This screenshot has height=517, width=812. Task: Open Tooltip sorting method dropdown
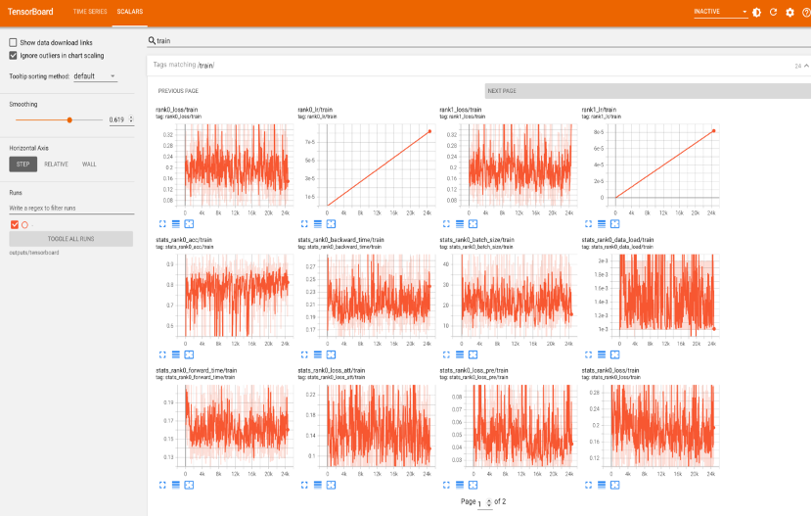(95, 76)
